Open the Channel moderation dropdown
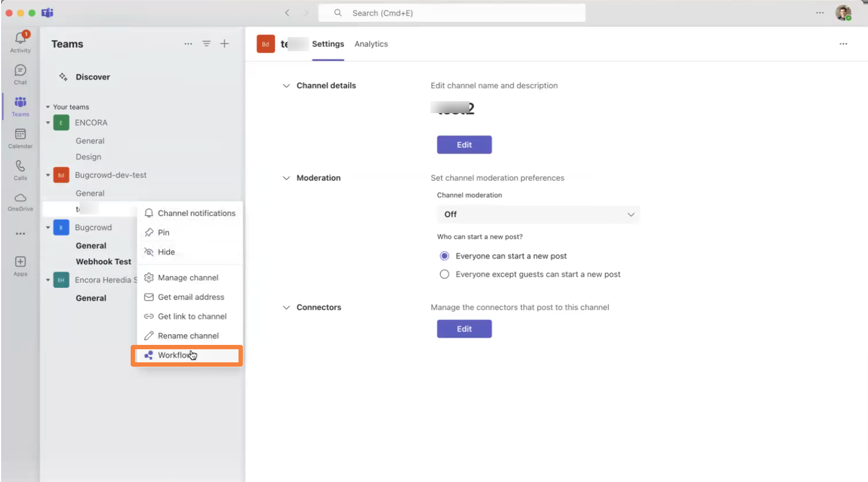 [x=538, y=214]
